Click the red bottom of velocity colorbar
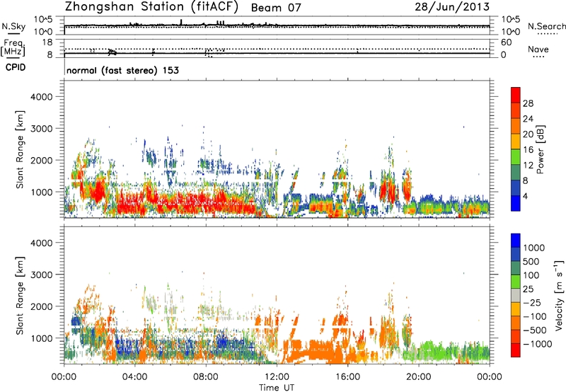The image size is (566, 392). [x=516, y=350]
